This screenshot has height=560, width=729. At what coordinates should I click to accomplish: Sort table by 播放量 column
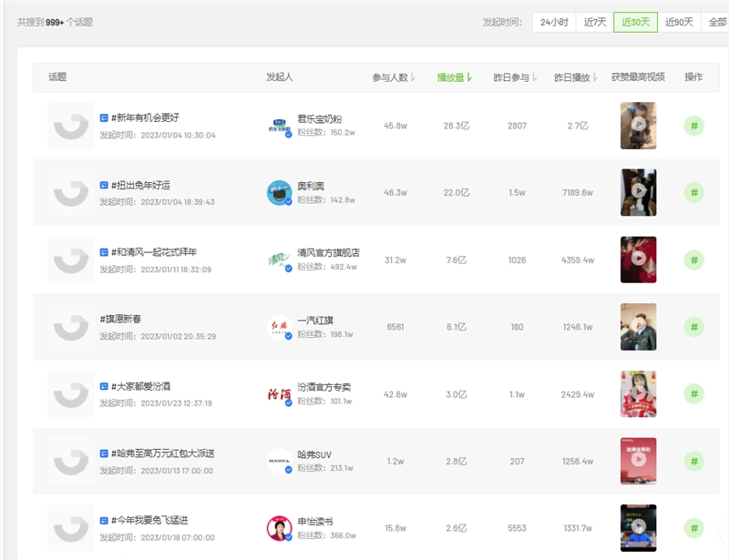(454, 77)
